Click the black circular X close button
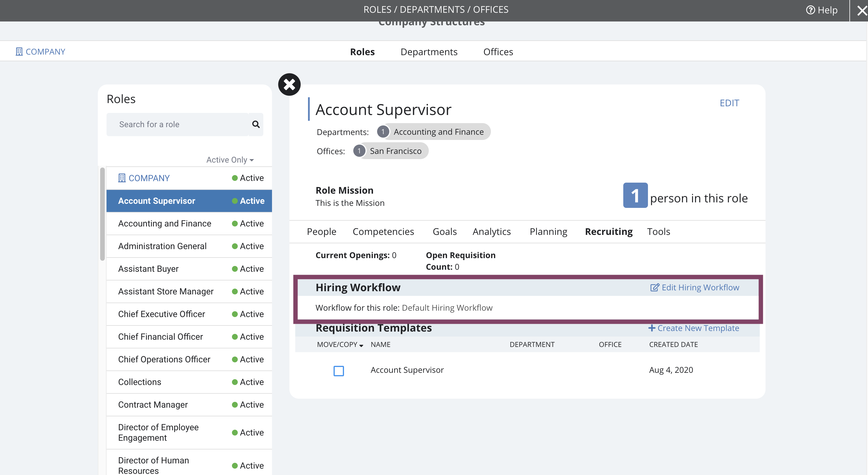Screen dimensions: 868x475 [x=289, y=84]
